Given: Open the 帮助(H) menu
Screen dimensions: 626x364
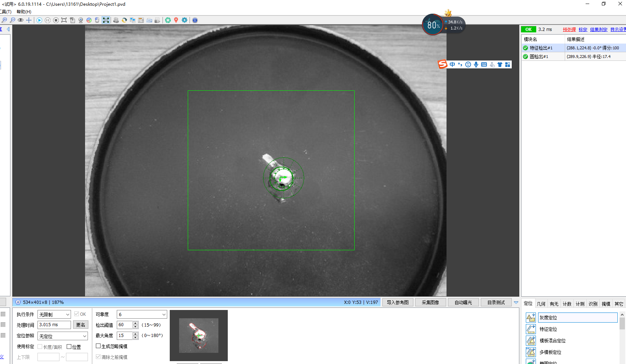Looking at the screenshot, I should (24, 12).
